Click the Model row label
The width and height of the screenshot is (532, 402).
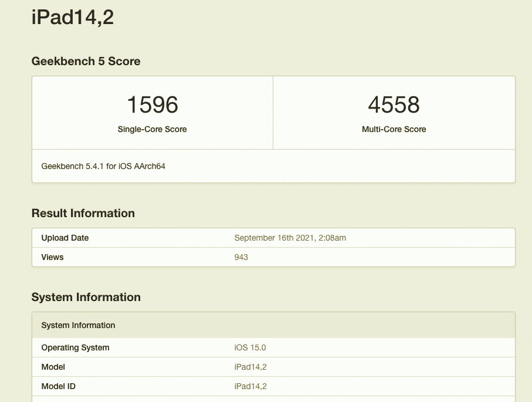tap(53, 367)
